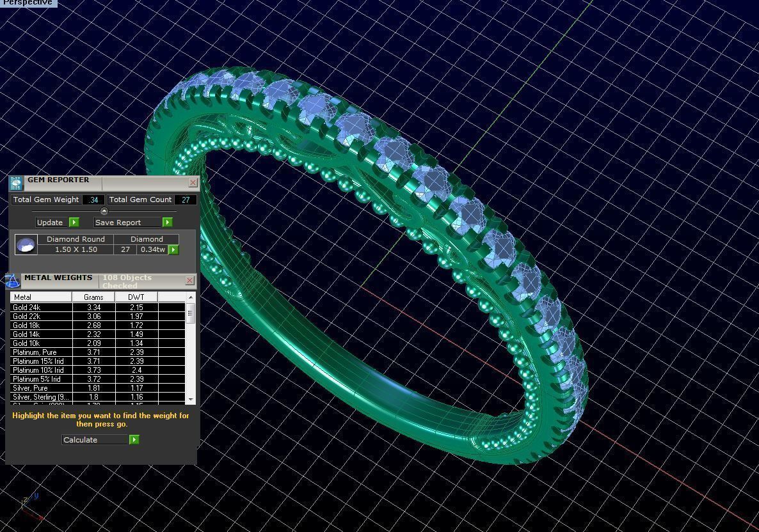759x532 pixels.
Task: Click the Total Gem Count label
Action: (x=140, y=199)
